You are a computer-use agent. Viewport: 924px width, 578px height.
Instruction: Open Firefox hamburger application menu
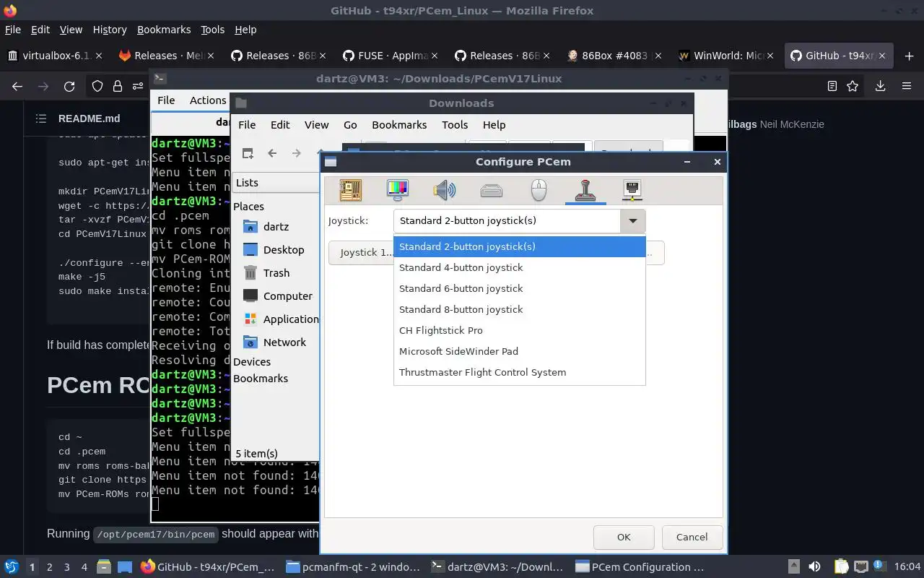[x=907, y=87]
